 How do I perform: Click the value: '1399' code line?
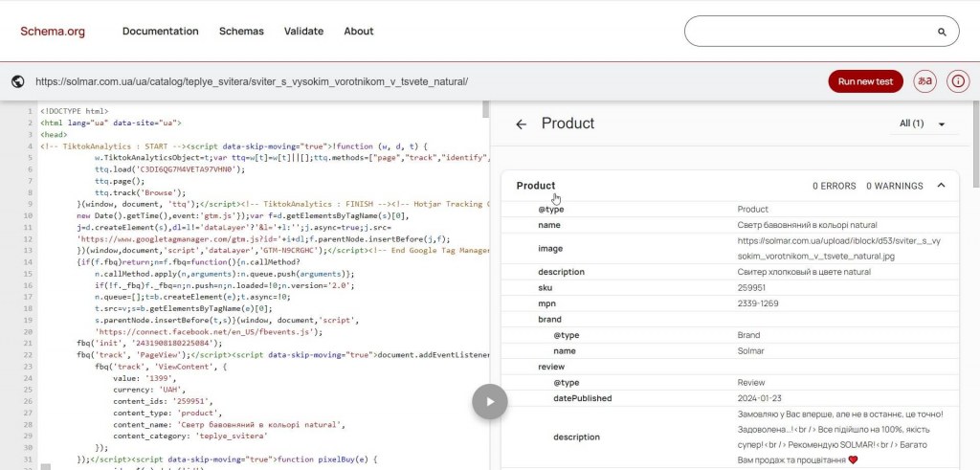tap(145, 378)
